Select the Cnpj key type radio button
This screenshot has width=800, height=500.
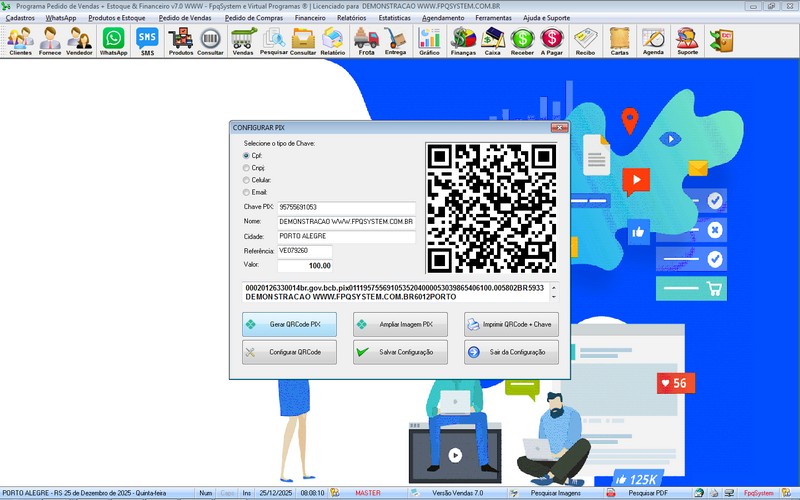tap(246, 168)
